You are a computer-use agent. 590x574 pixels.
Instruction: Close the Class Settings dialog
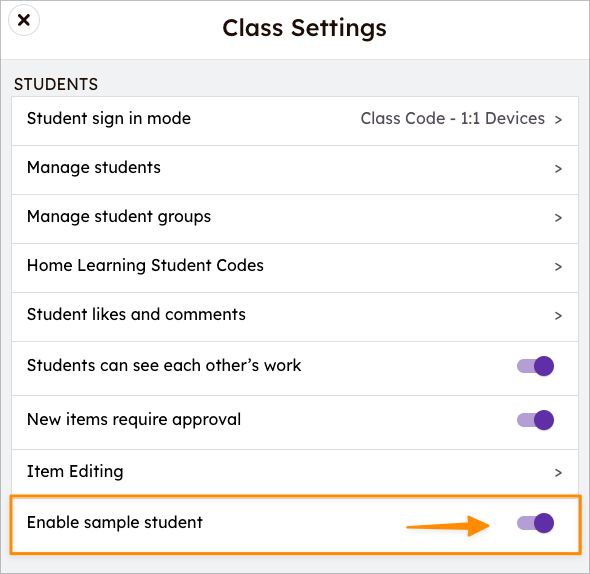24,20
